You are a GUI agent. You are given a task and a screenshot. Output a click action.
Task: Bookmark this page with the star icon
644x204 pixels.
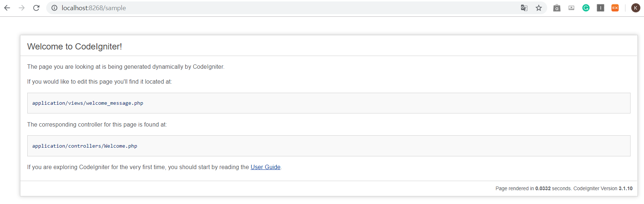[539, 8]
